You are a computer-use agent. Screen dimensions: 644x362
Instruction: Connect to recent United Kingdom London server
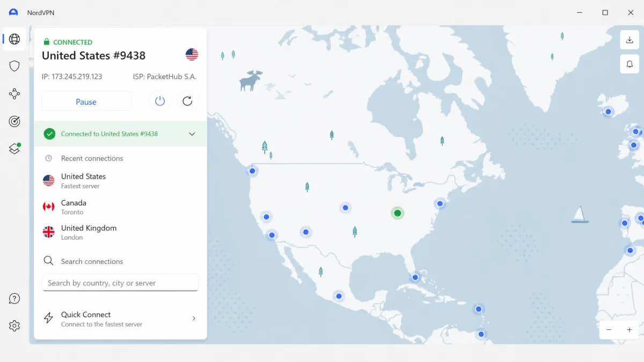(x=120, y=232)
